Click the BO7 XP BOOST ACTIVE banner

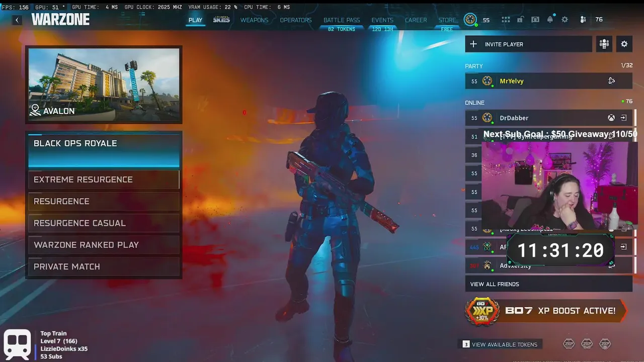coord(546,311)
